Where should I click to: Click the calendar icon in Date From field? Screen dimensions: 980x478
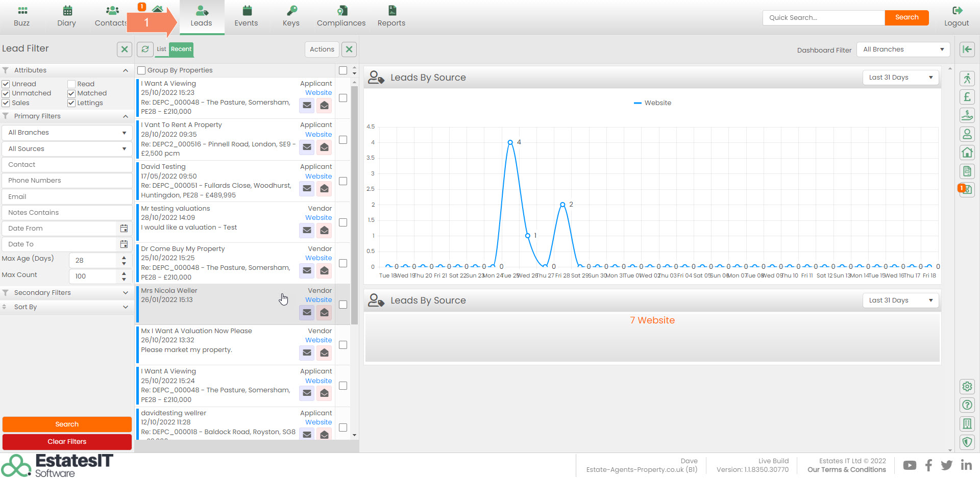(124, 229)
